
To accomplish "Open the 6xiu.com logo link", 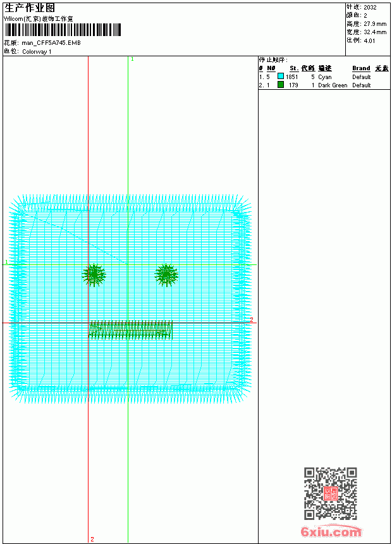I will (x=331, y=531).
